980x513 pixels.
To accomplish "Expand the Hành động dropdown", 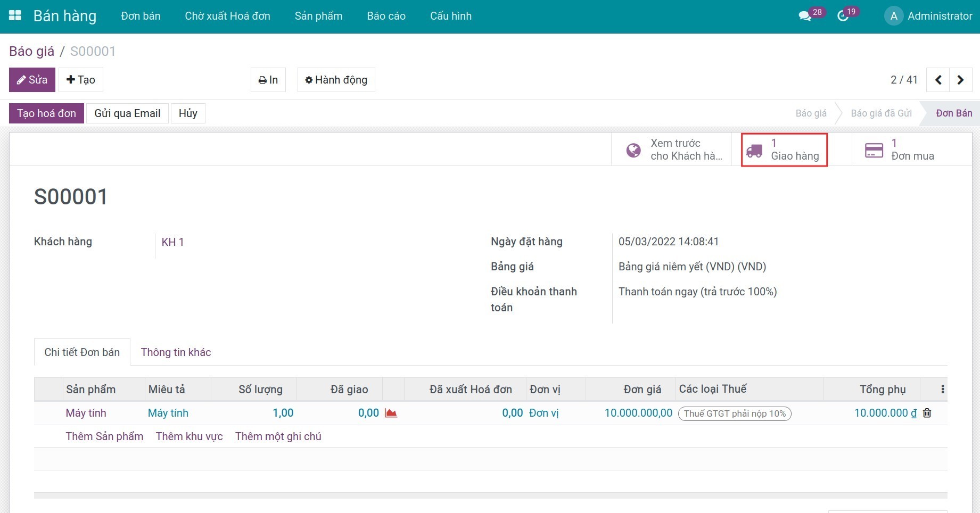I will [x=336, y=80].
